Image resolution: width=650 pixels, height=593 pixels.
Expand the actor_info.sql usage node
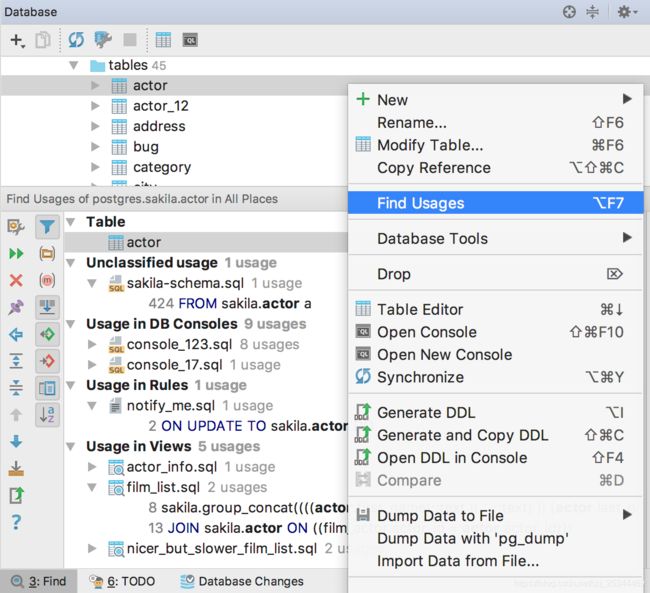click(92, 467)
